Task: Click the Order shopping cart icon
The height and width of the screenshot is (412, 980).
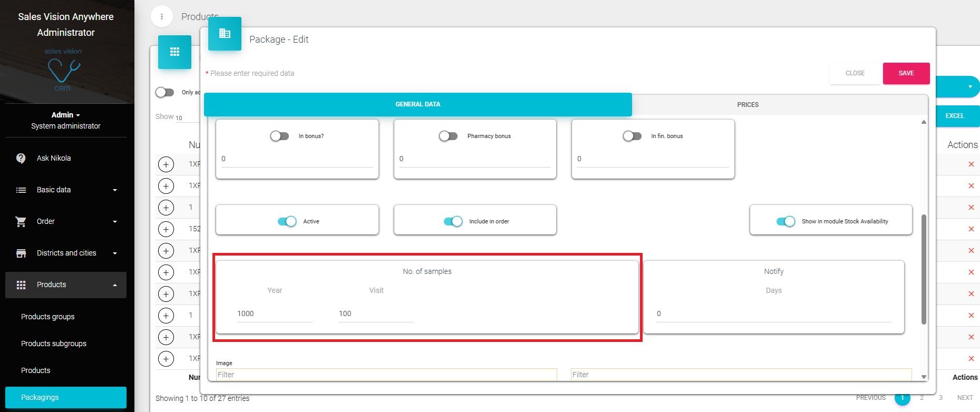Action: click(x=21, y=222)
